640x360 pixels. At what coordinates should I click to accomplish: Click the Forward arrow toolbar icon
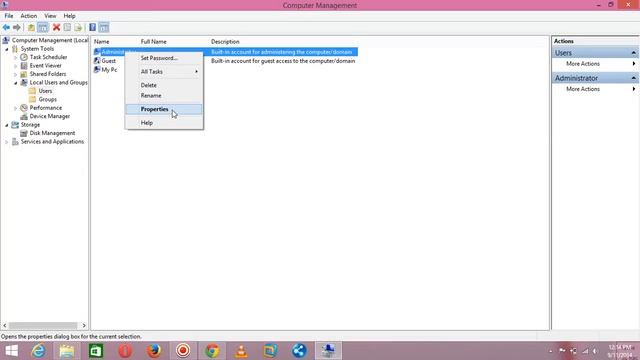click(x=17, y=27)
